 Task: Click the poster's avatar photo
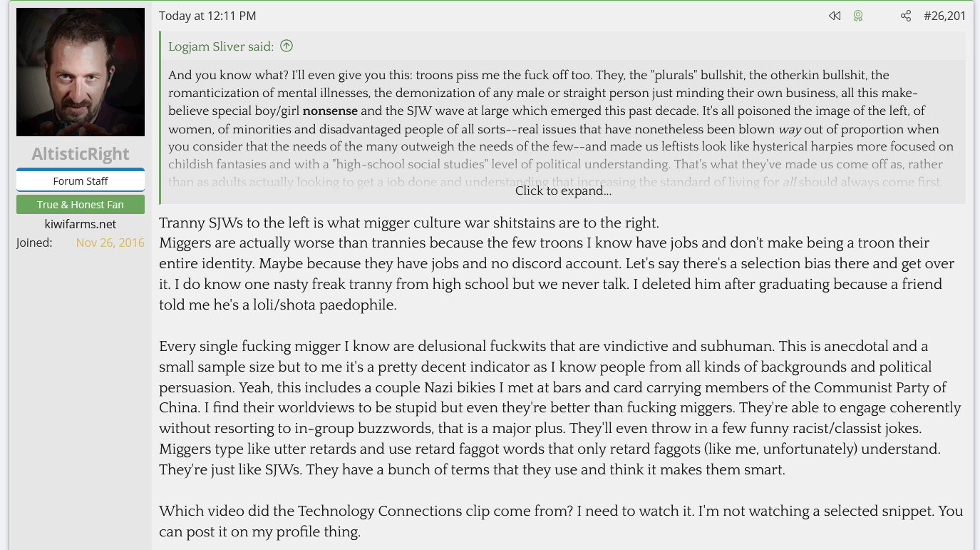81,72
